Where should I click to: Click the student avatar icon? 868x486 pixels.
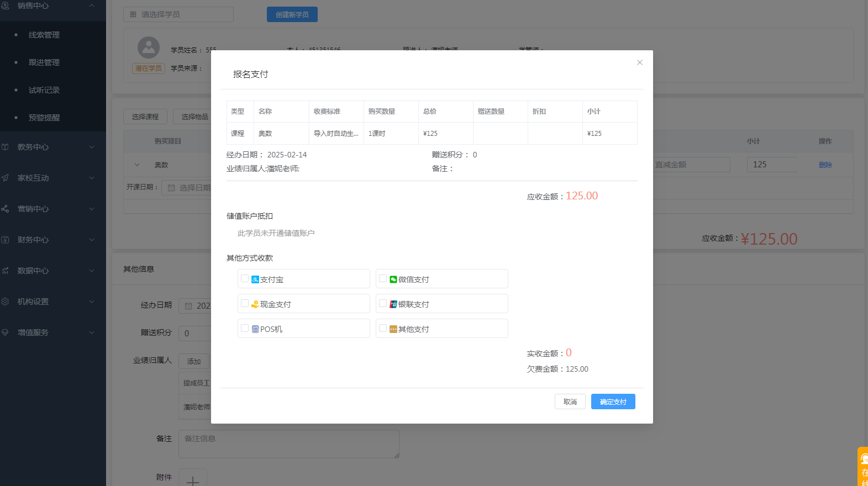point(149,48)
